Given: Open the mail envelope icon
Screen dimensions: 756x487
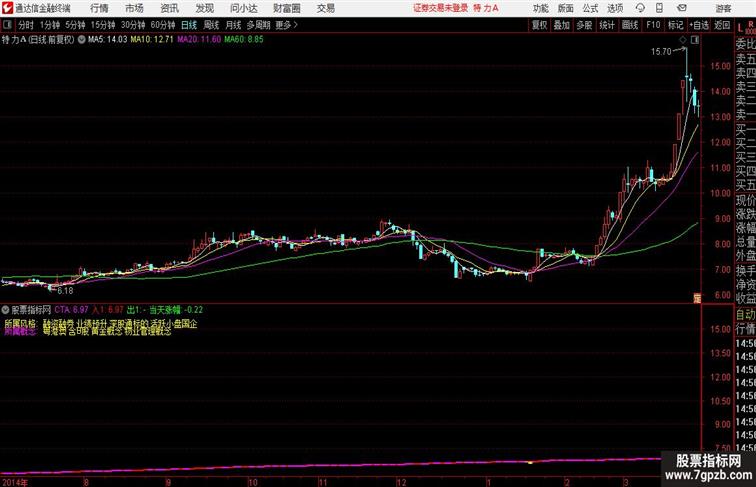Looking at the screenshot, I should point(682,8).
